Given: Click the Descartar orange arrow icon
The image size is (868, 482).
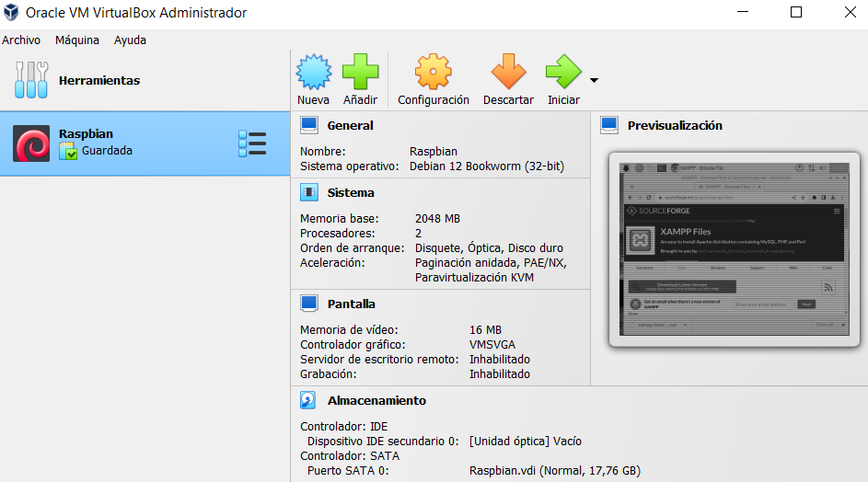Looking at the screenshot, I should (508, 72).
